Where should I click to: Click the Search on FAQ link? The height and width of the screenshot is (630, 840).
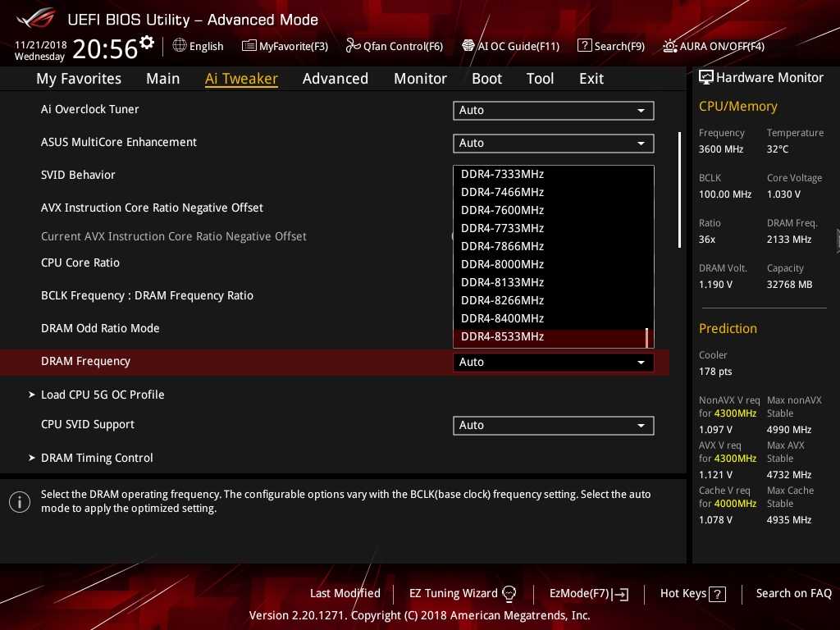tap(793, 593)
